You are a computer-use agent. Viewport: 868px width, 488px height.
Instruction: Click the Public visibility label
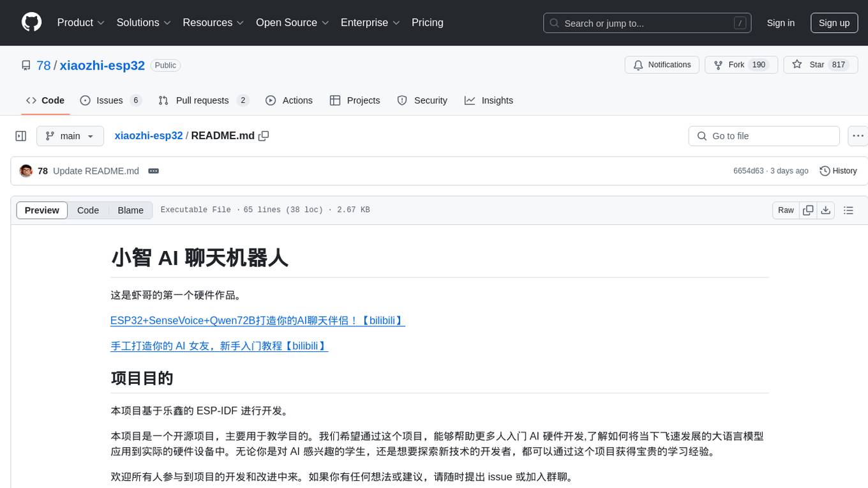(x=165, y=65)
